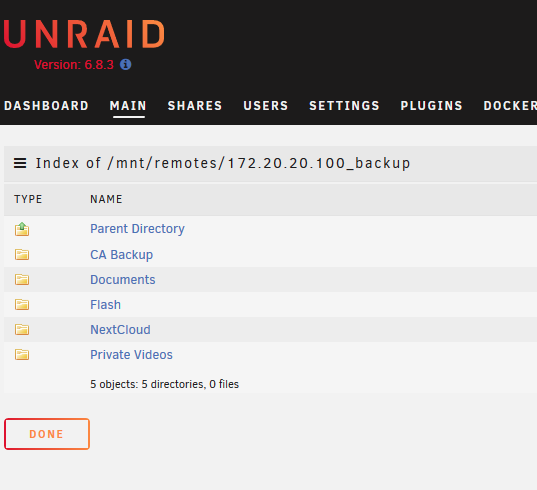Open the Dashboard tab
Screen dimensions: 537x490
[x=47, y=106]
